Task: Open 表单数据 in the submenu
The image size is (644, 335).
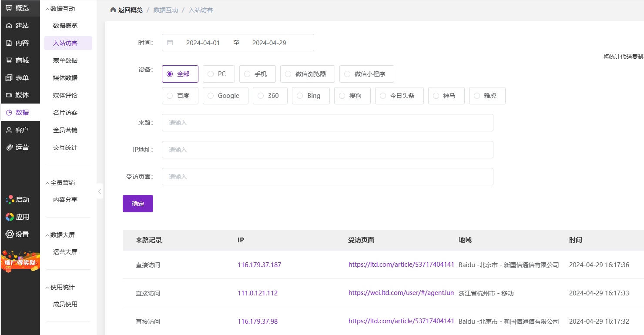Action: pyautogui.click(x=65, y=60)
